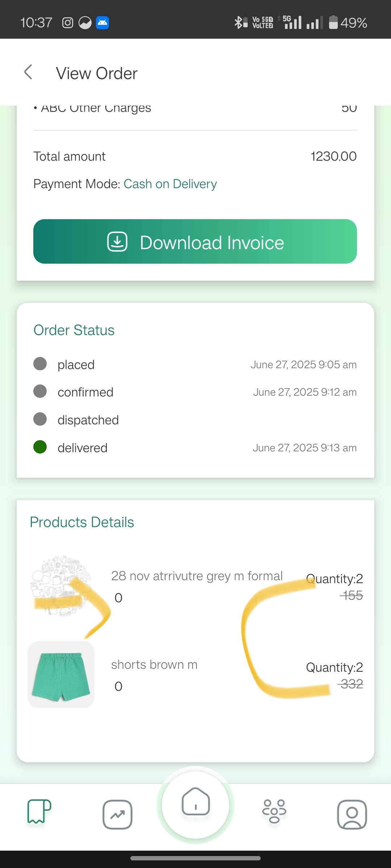The height and width of the screenshot is (868, 391).
Task: Open the placeholder image of grey formal product
Action: (61, 586)
